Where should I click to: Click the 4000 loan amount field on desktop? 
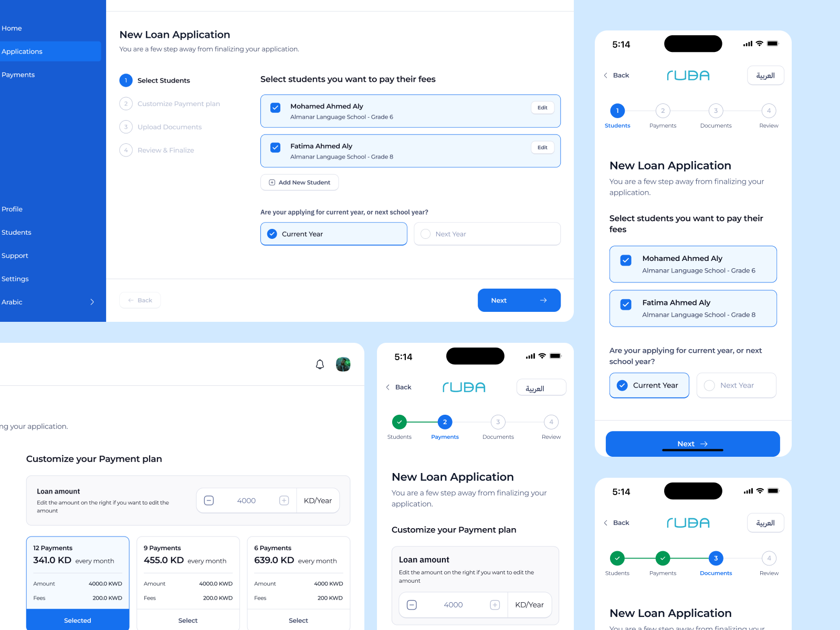click(x=246, y=500)
